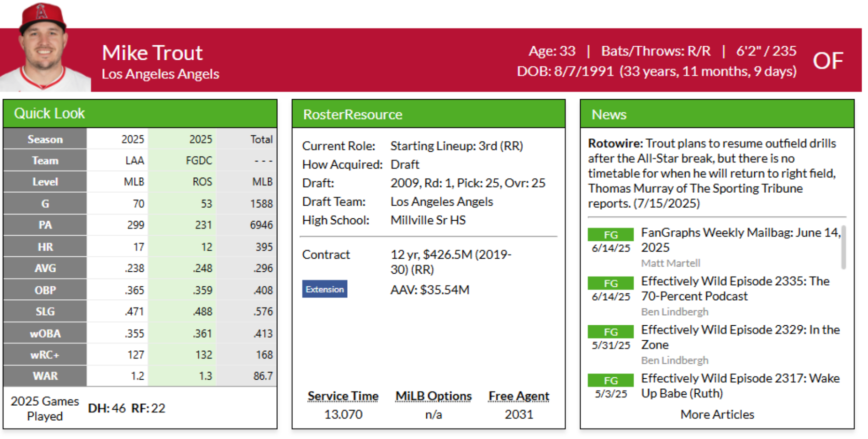868x439 pixels.
Task: Click the Bats/Throws: R/R text
Action: pos(656,51)
